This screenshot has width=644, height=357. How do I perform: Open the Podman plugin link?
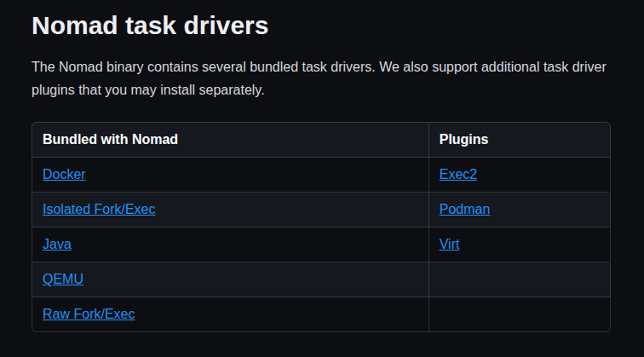click(464, 209)
